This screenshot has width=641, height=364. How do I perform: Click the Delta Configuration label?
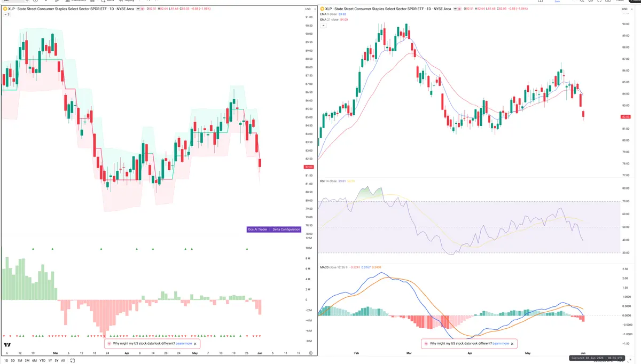tap(286, 230)
